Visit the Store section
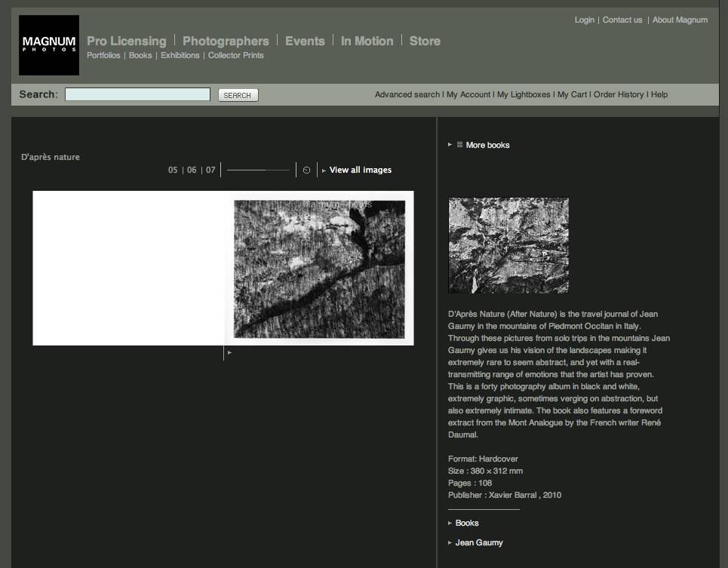 [425, 41]
